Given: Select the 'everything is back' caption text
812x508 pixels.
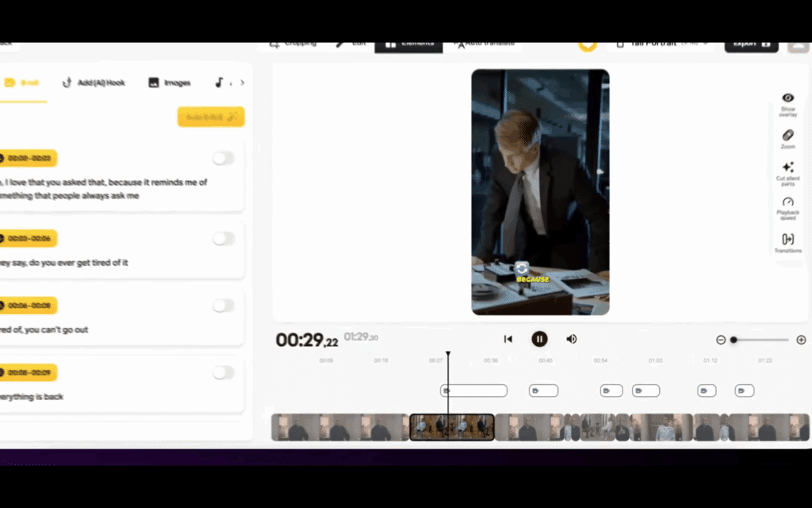Looking at the screenshot, I should pos(32,397).
